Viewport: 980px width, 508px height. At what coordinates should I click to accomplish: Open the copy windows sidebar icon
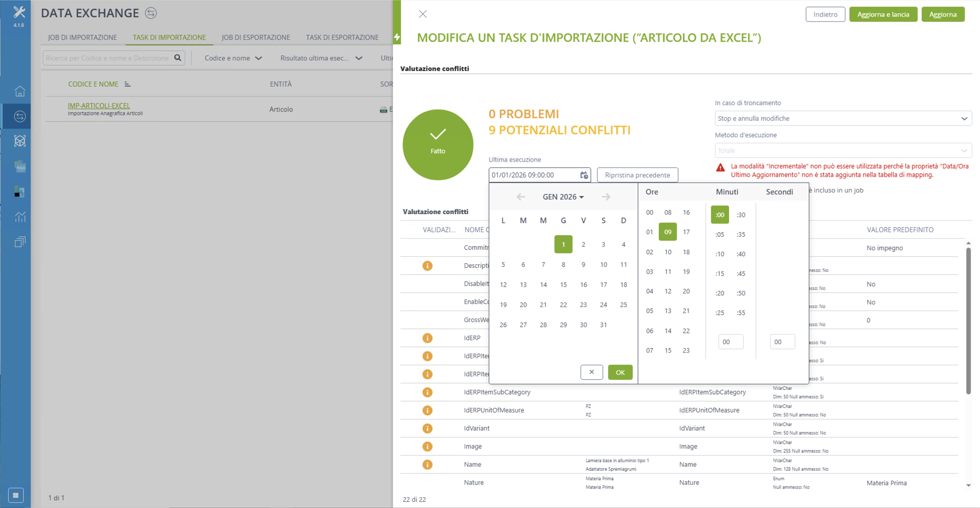click(20, 242)
